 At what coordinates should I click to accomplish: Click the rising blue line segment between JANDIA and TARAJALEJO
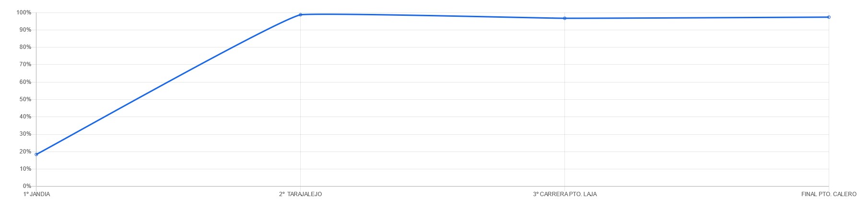pos(168,84)
